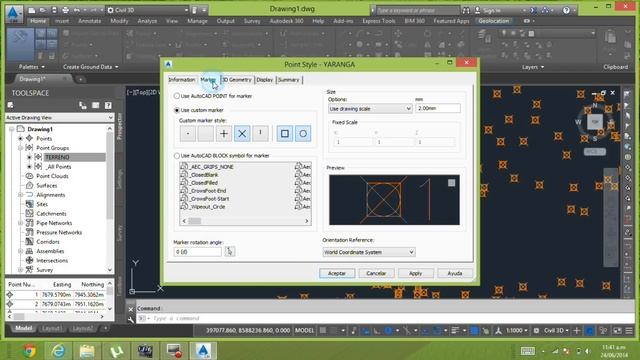Pick the marker rotation angle in drawing
Viewport: 640px width, 360px height.
tap(230, 251)
